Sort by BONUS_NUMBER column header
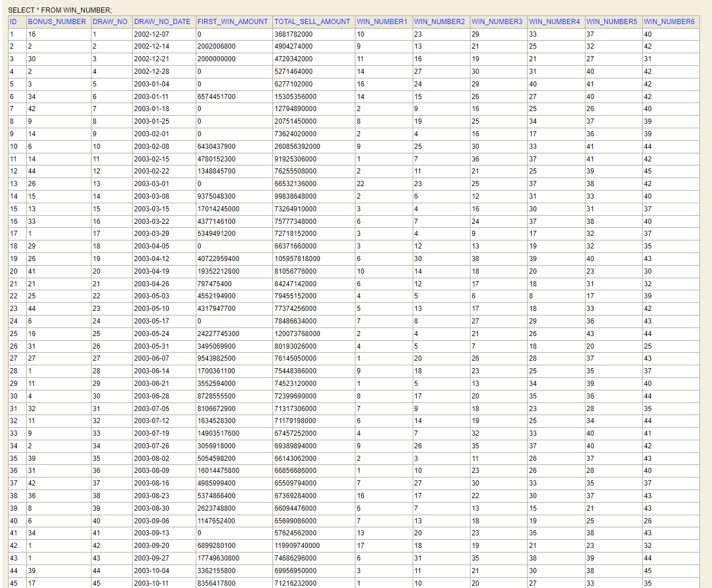 57,22
